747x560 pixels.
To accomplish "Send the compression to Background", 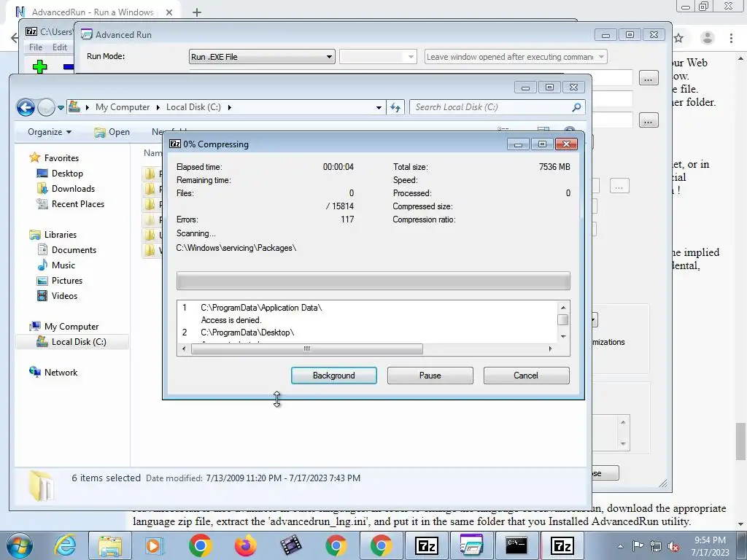I will (x=333, y=376).
